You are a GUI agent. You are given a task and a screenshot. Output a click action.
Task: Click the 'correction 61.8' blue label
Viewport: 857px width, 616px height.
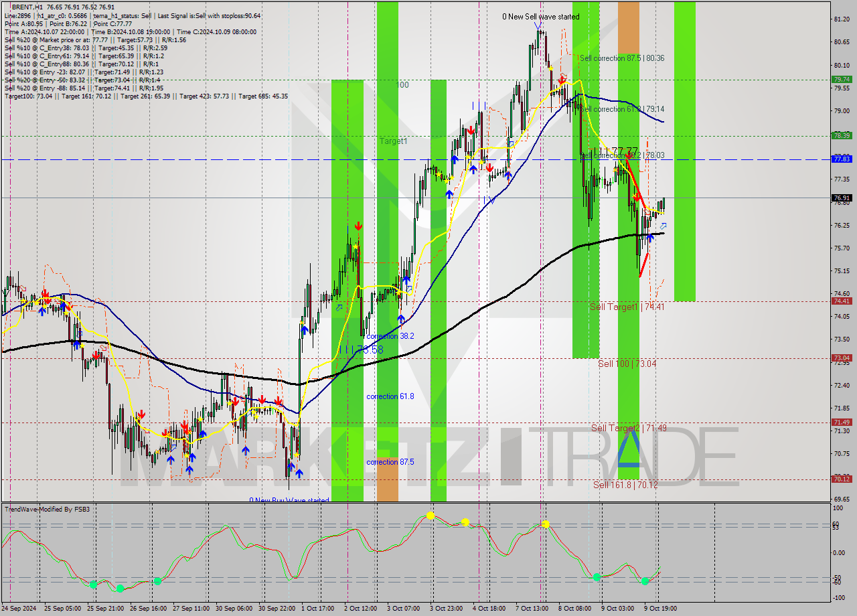pyautogui.click(x=390, y=396)
